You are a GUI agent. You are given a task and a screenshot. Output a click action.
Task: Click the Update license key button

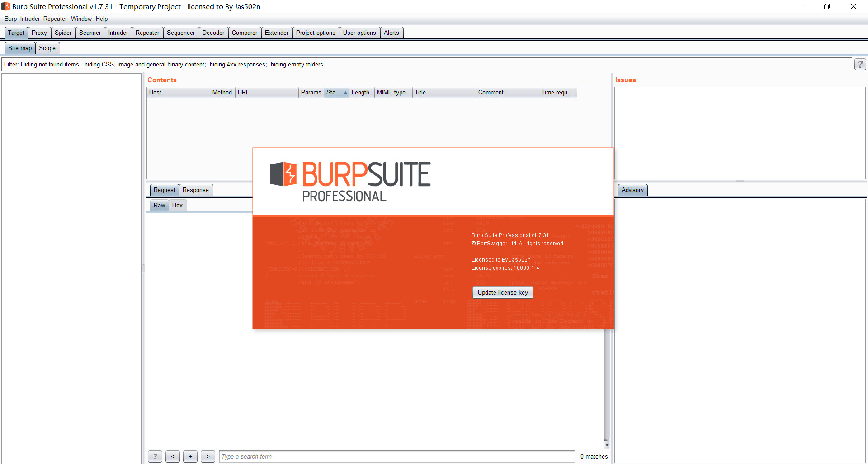click(503, 293)
